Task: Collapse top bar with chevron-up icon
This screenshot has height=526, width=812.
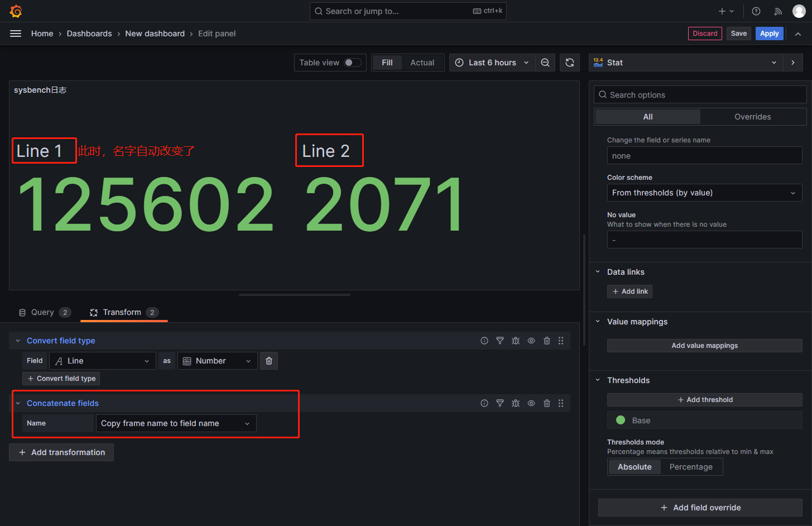Action: 798,34
